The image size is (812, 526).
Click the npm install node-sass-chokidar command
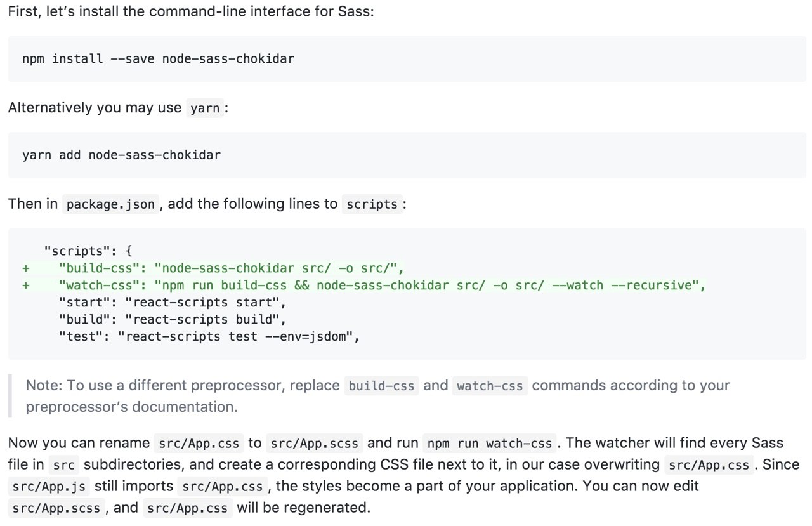click(158, 59)
